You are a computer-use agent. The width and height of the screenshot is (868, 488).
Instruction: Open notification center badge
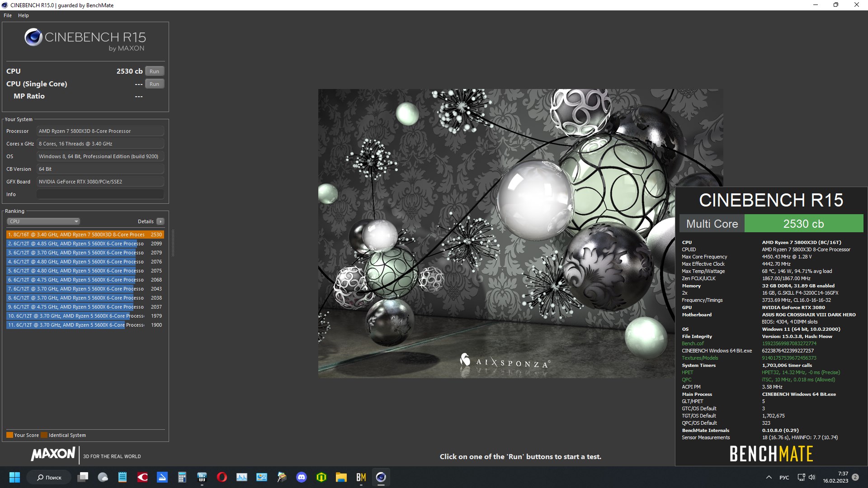pyautogui.click(x=855, y=477)
